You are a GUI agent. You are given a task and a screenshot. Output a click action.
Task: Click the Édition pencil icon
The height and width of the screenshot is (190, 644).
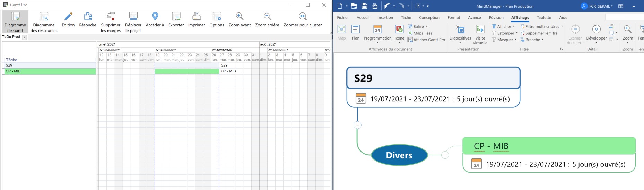(68, 17)
